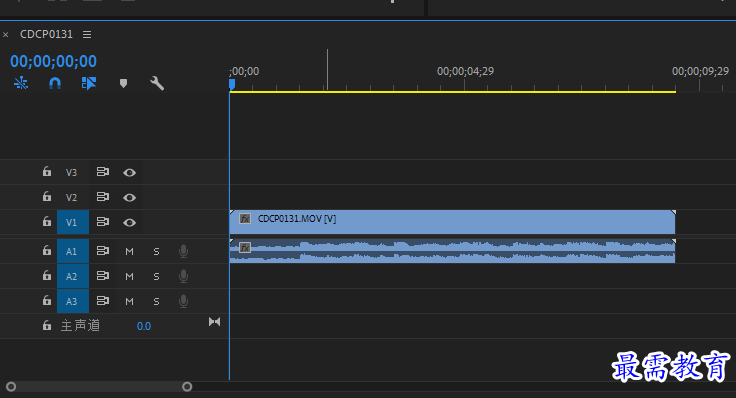Toggle Linked Selection icon
Image resolution: width=736 pixels, height=398 pixels.
89,84
